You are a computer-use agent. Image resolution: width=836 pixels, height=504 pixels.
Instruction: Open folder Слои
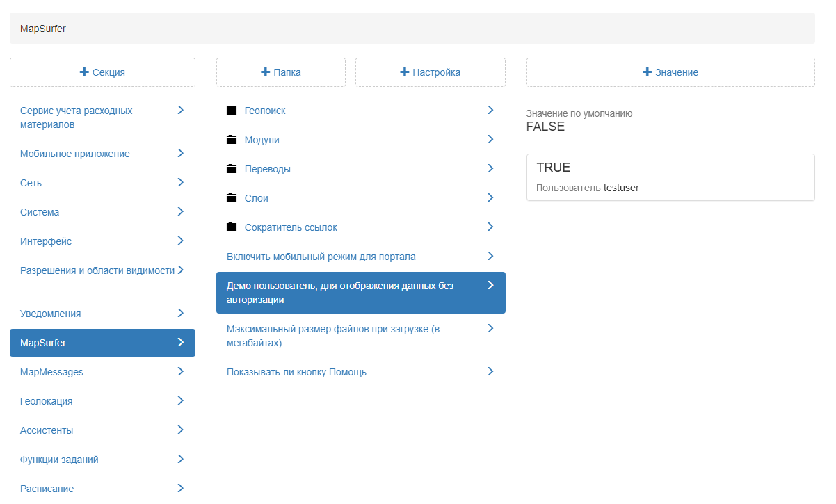tap(361, 198)
